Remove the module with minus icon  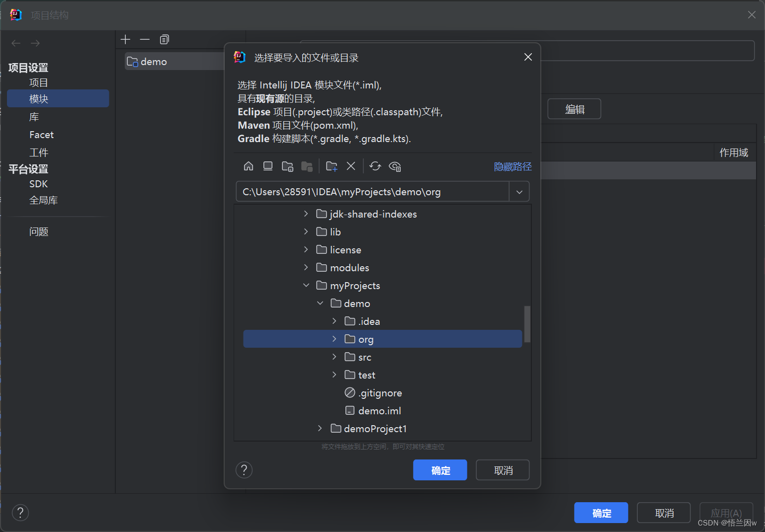(145, 39)
